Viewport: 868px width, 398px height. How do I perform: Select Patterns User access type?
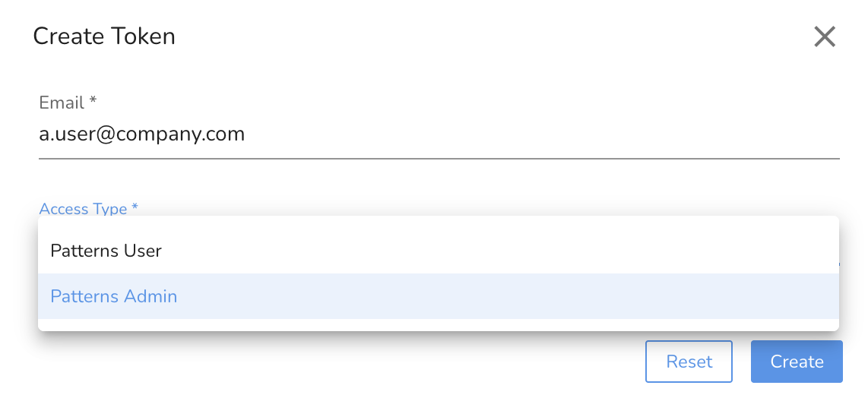click(x=439, y=251)
